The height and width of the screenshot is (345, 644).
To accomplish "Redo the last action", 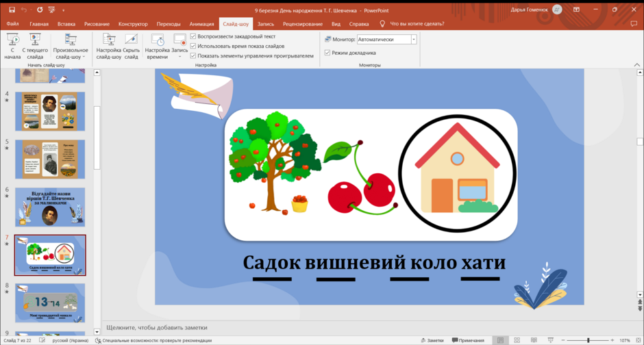I will click(40, 10).
